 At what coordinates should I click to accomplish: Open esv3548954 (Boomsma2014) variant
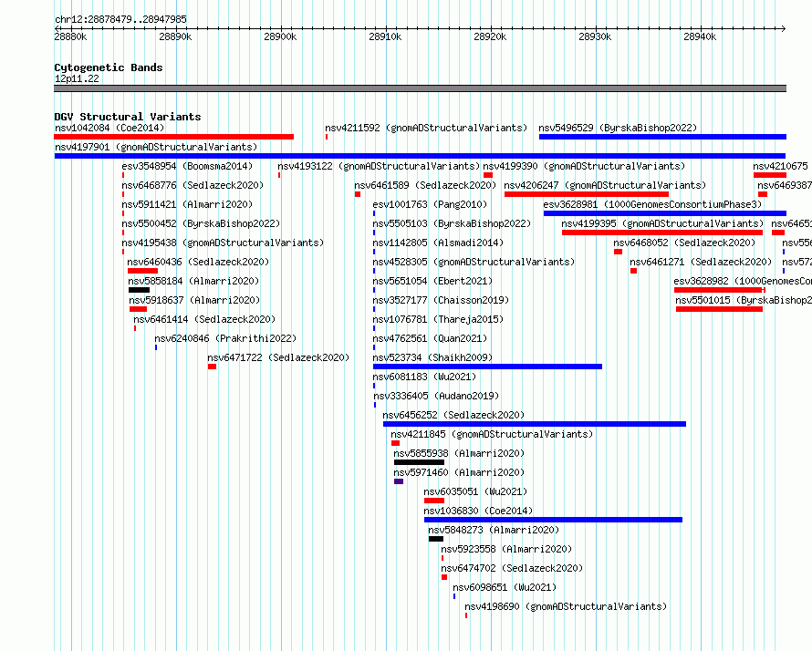(x=187, y=166)
